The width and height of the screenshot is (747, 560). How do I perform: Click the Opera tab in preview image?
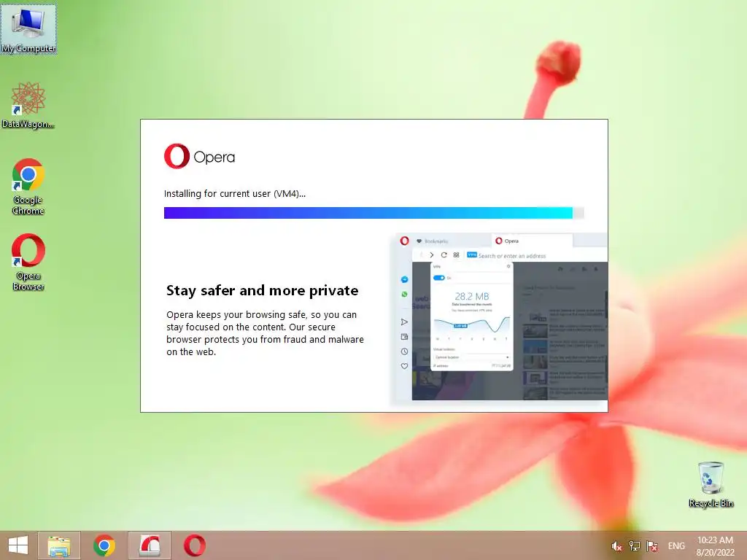(532, 241)
